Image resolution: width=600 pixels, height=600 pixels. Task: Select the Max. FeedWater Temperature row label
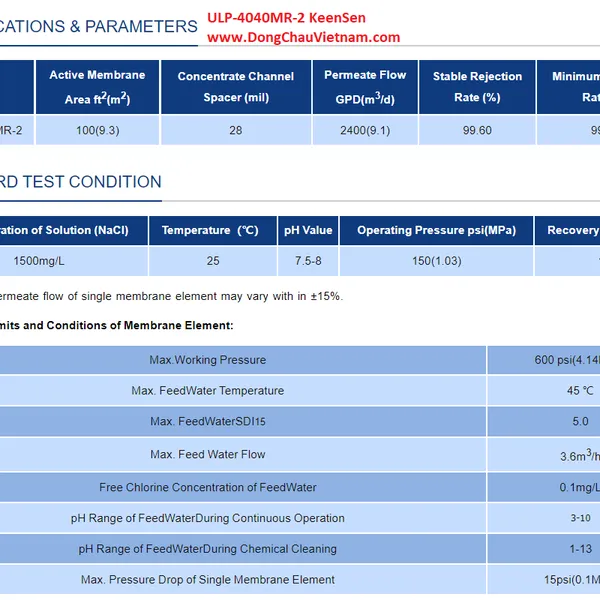208,391
